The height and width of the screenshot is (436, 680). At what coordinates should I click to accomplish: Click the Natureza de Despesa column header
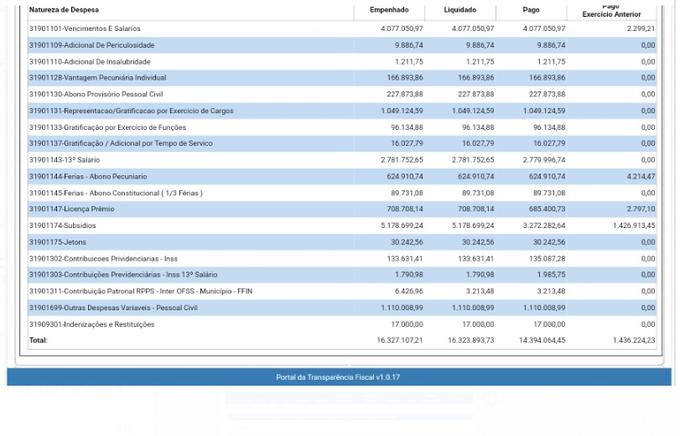64,10
